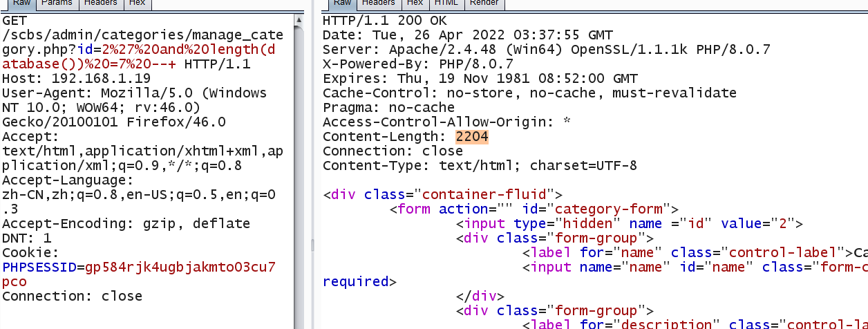Open the response Hex tab
The height and width of the screenshot is (329, 868).
[414, 3]
